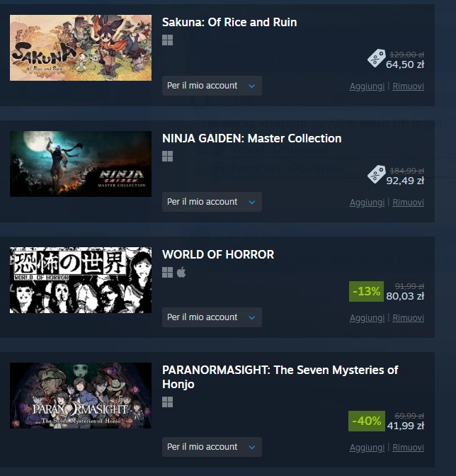Expand account dropdown for WORLD OF HORROR
456x476 pixels.
click(212, 317)
